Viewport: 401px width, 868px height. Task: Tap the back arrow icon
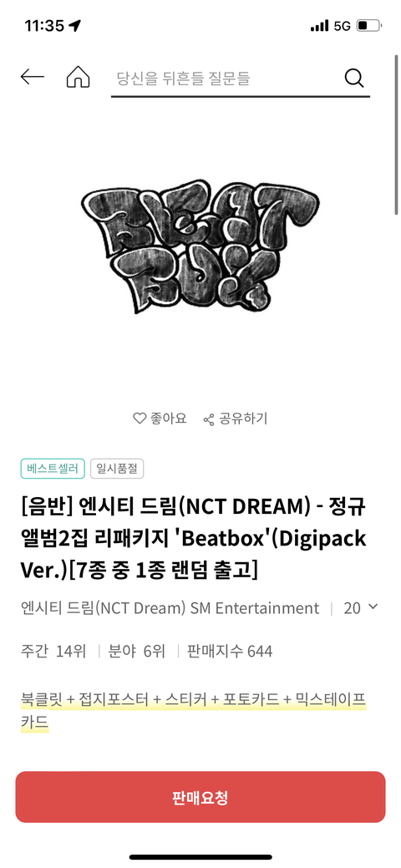32,78
